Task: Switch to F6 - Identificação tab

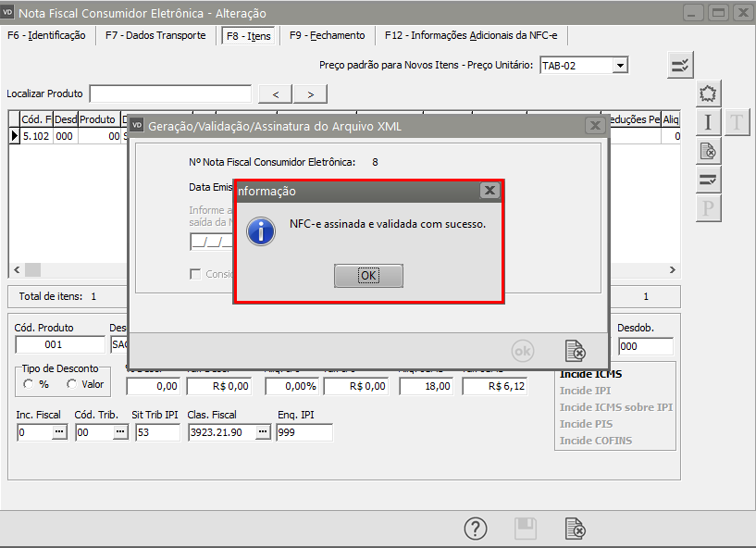Action: (47, 36)
